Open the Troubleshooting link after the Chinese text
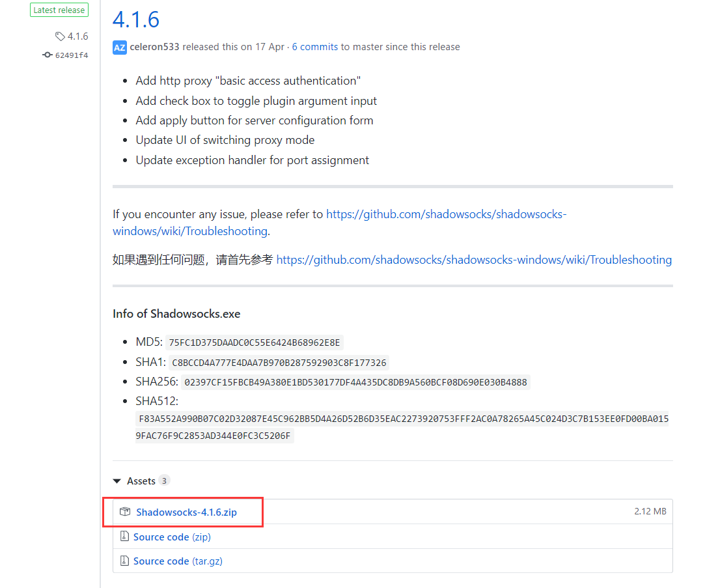The image size is (705, 588). pos(474,260)
